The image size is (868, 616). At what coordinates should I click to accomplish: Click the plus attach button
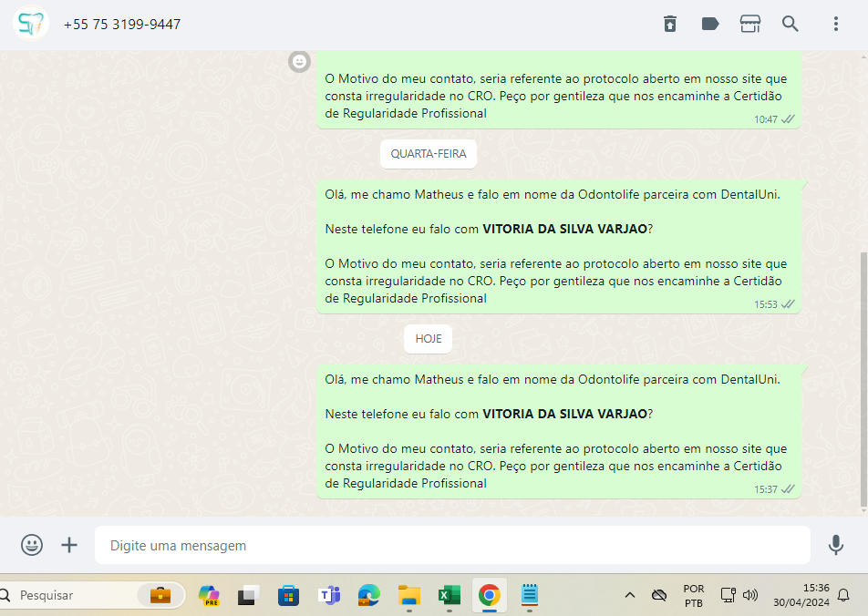(69, 545)
